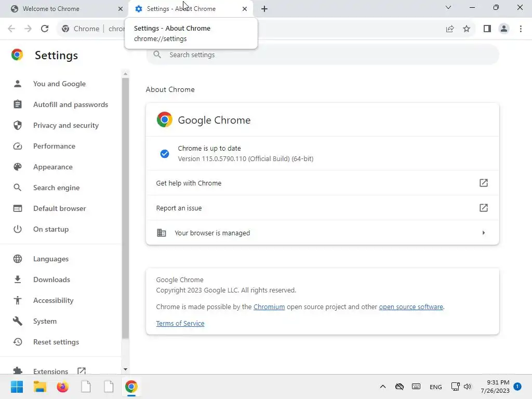Go back using the back arrow
This screenshot has width=532, height=399.
point(11,29)
